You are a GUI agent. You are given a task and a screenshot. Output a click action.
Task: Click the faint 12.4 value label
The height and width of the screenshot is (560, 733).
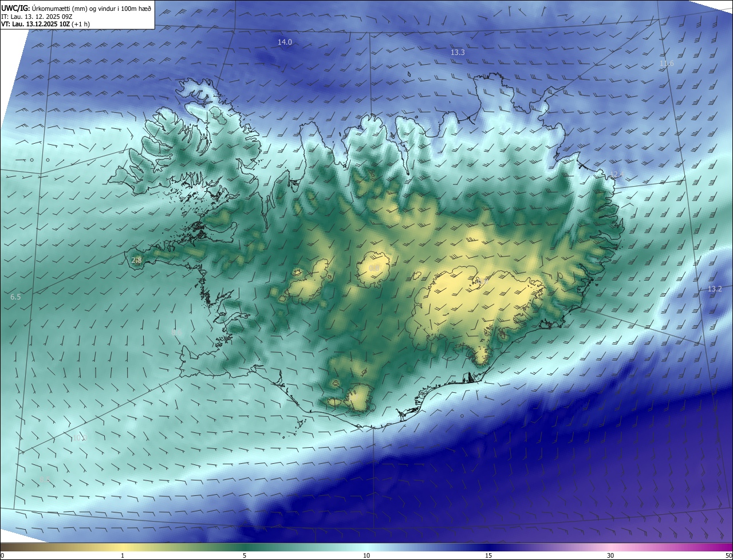click(617, 175)
